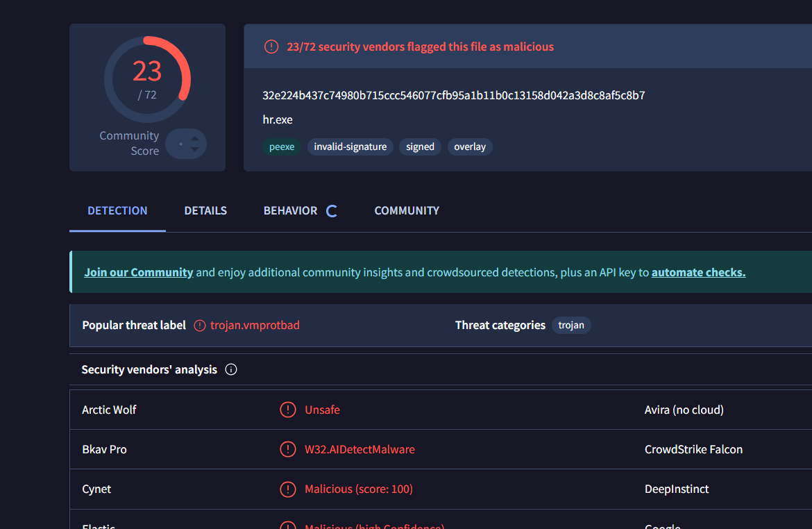The height and width of the screenshot is (529, 812).
Task: Select the Detection tab
Action: [117, 211]
